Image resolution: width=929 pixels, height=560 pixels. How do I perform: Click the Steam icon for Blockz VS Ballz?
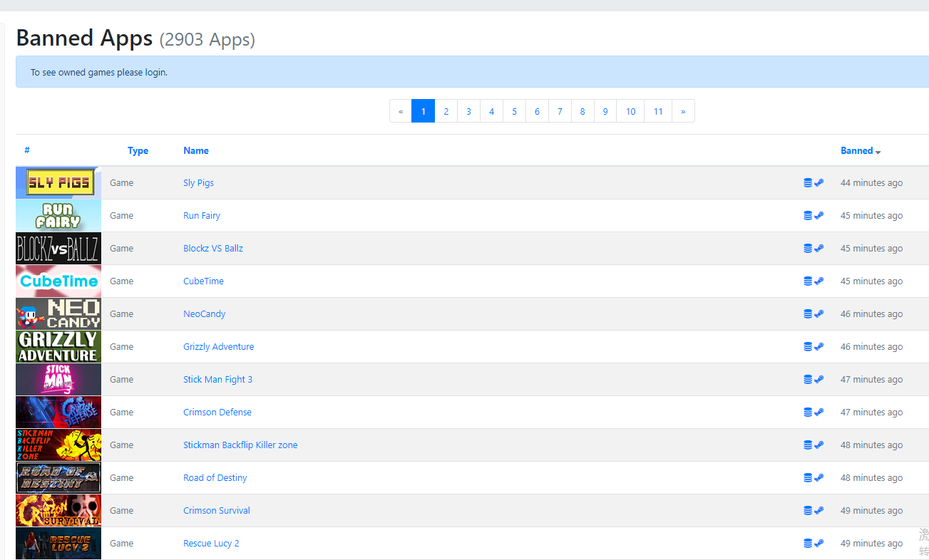tap(819, 249)
